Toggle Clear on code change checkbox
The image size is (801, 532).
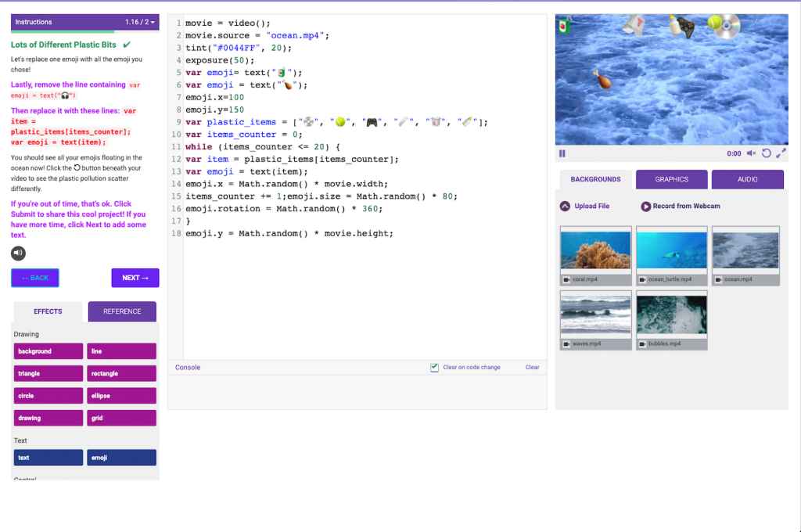[x=434, y=368]
